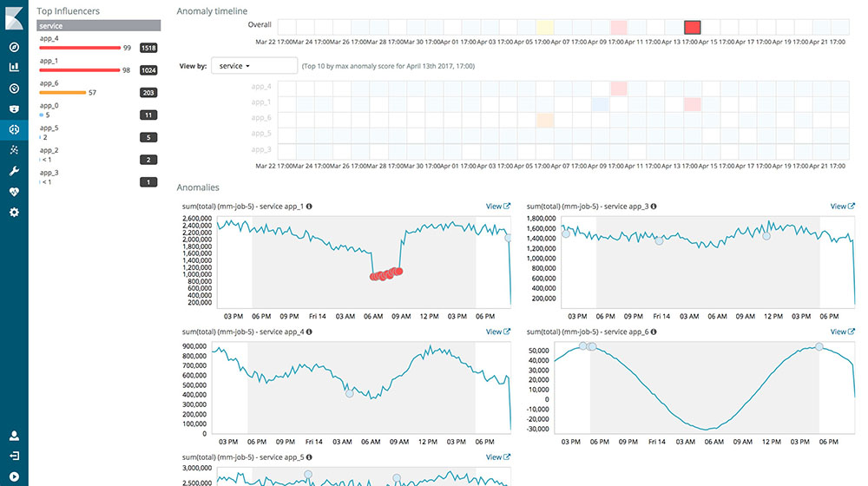Click the Kibana logo
868x486 pixels.
(x=14, y=16)
